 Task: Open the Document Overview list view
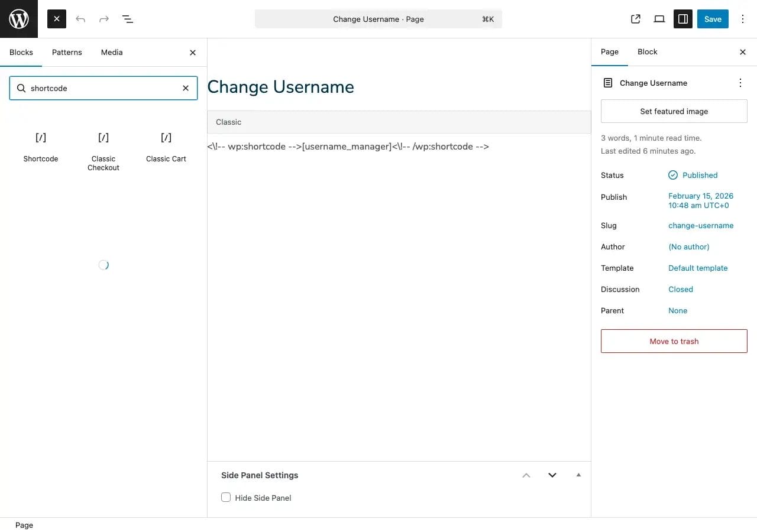[x=128, y=19]
